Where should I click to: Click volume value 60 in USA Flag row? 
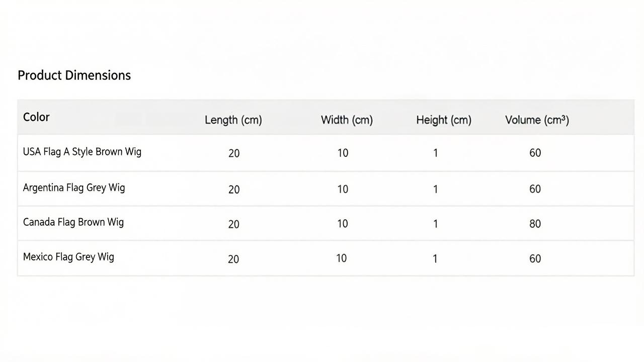click(x=535, y=153)
